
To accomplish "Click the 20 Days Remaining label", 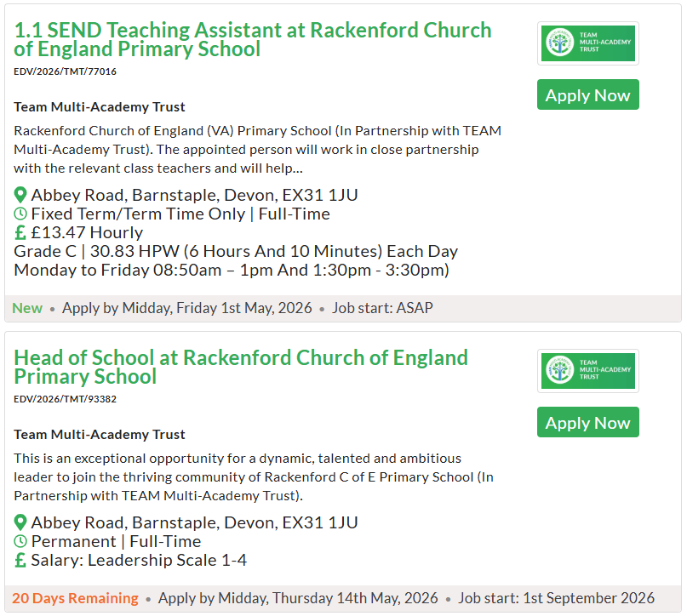I will coord(75,598).
